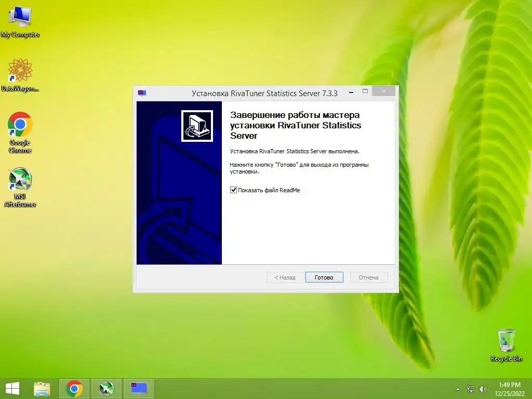Click the Установка RivaTuner Statistics Server выполнена text
The height and width of the screenshot is (399, 532).
point(295,151)
